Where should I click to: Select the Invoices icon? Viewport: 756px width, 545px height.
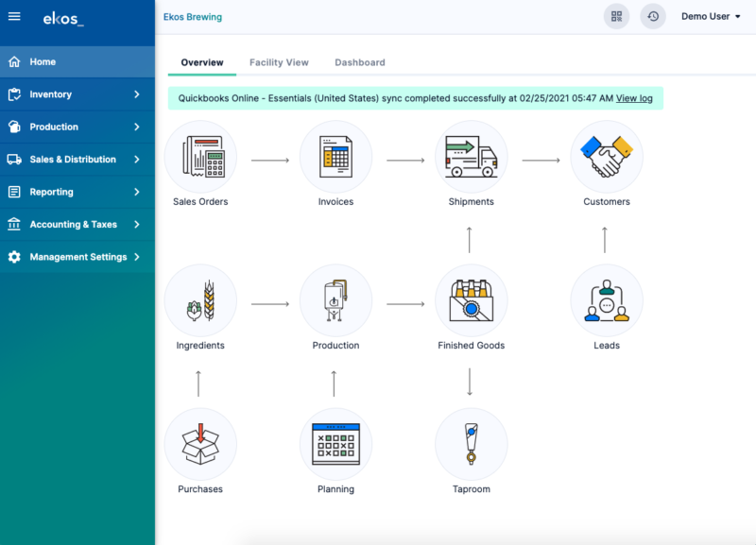[x=335, y=157]
